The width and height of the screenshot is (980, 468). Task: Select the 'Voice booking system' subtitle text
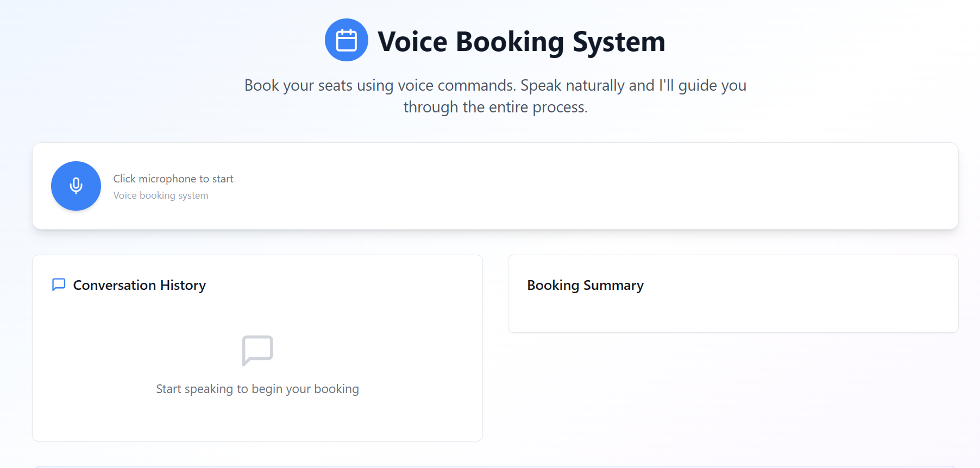(160, 195)
